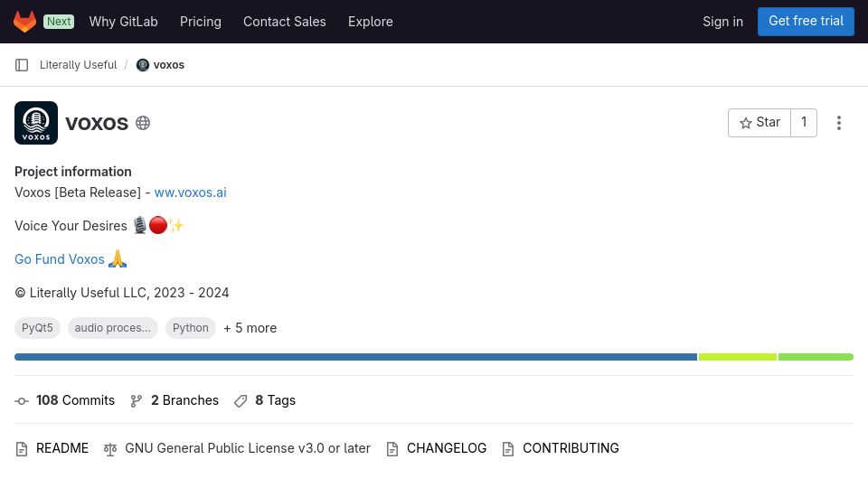Click the Literally Useful LLC copyright text
This screenshot has height=488, width=868.
coord(122,293)
